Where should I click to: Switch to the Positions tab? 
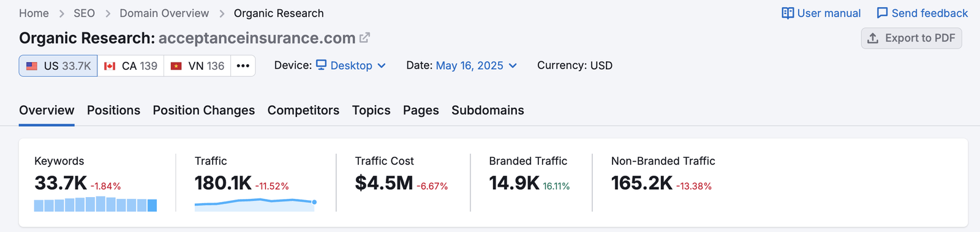tap(113, 110)
